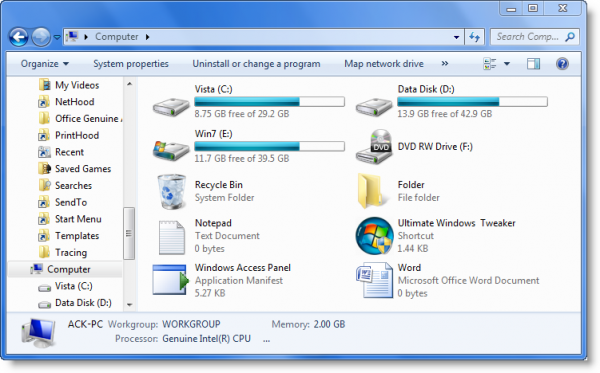Click navigation pane scroll down arrow
The width and height of the screenshot is (600, 373).
coord(129,305)
